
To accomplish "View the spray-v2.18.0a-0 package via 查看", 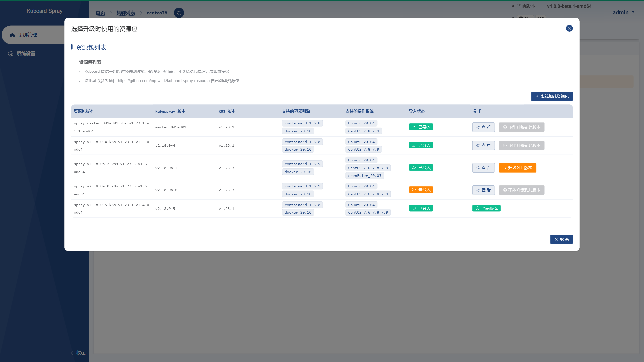I will pos(483,190).
